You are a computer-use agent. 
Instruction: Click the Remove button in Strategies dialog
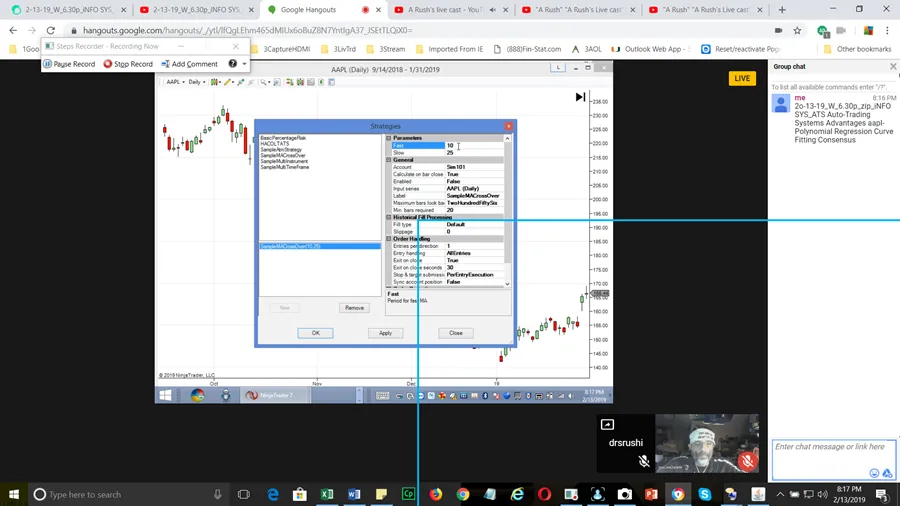pyautogui.click(x=354, y=308)
